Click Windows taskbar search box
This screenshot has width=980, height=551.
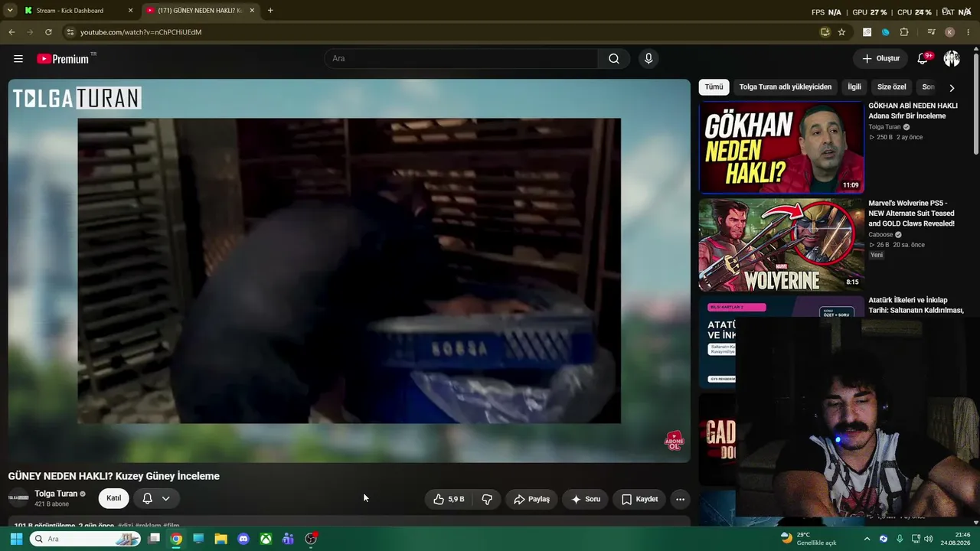[x=84, y=539]
